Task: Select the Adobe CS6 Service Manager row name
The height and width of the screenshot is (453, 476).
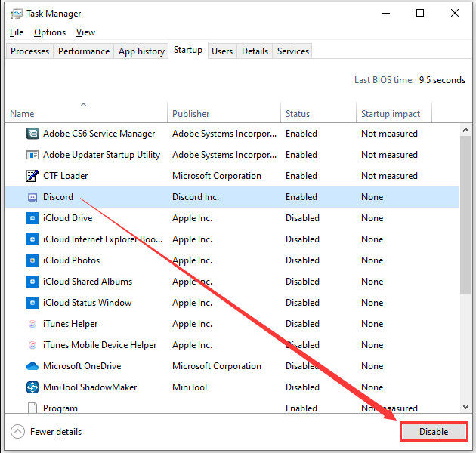Action: click(x=99, y=134)
